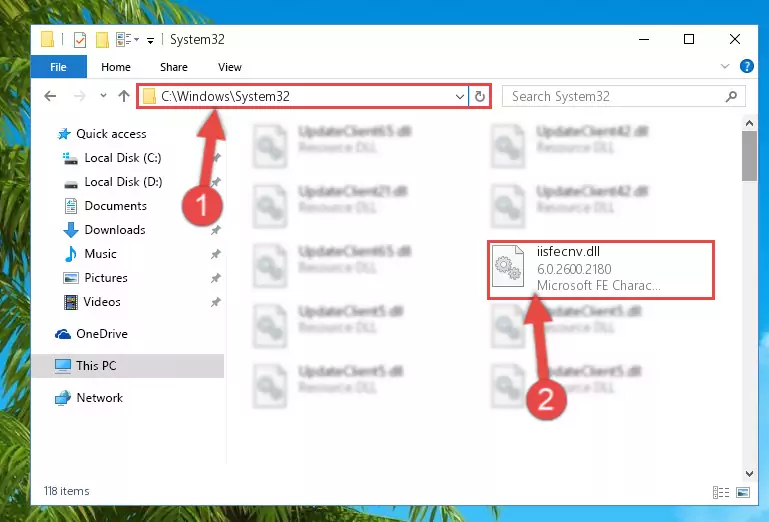Click the folder icon in address bar
This screenshot has height=522, width=769.
click(x=149, y=96)
